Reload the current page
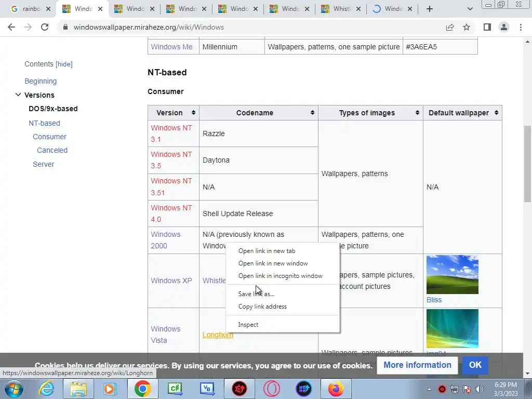The width and height of the screenshot is (532, 399). click(x=45, y=27)
